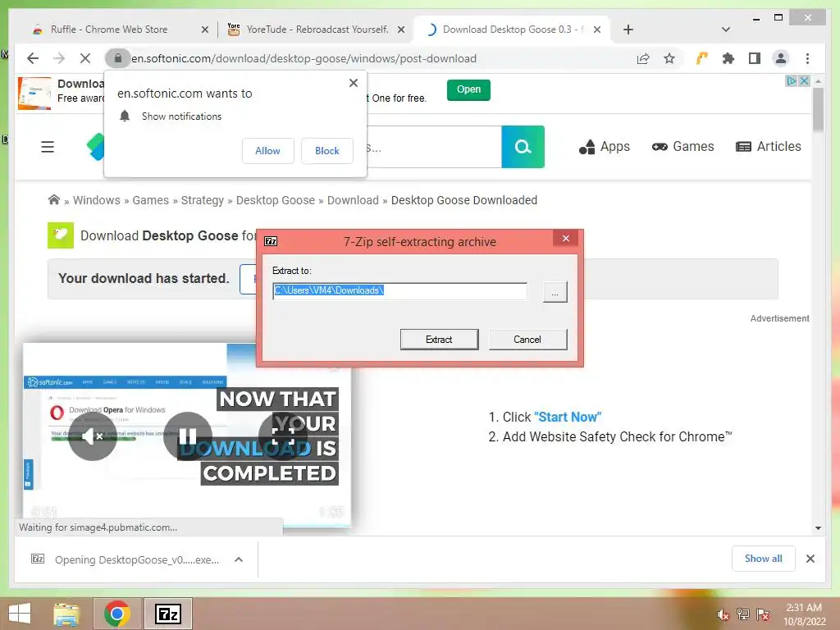Image resolution: width=840 pixels, height=630 pixels.
Task: Click the home breadcrumb icon
Action: click(x=53, y=200)
